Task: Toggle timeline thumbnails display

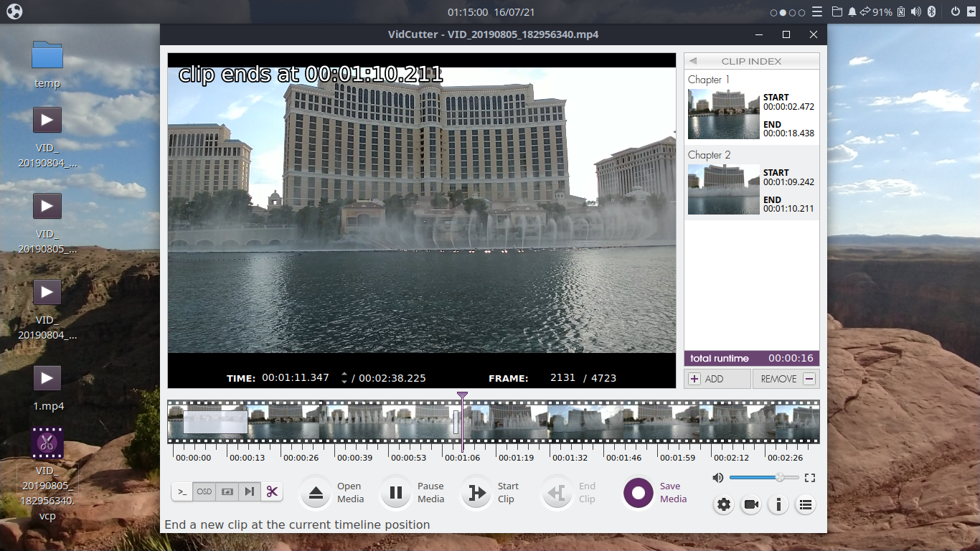Action: [x=227, y=492]
